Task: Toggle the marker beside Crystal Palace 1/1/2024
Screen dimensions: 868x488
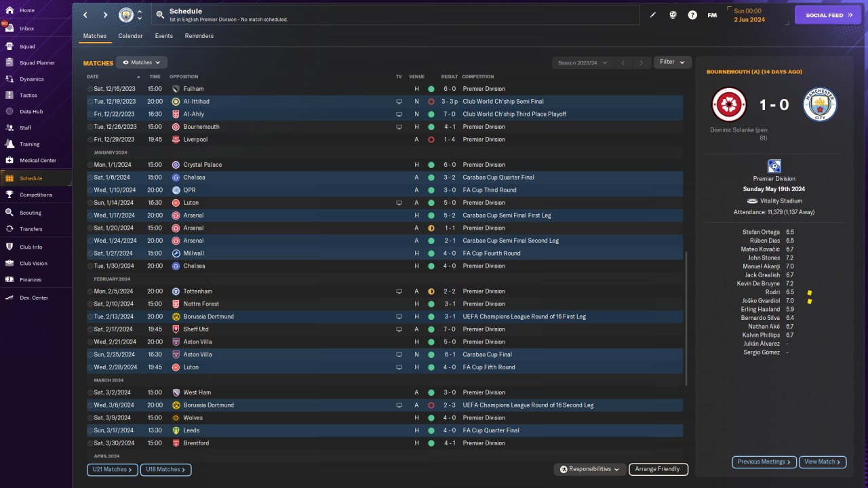Action: [90, 165]
